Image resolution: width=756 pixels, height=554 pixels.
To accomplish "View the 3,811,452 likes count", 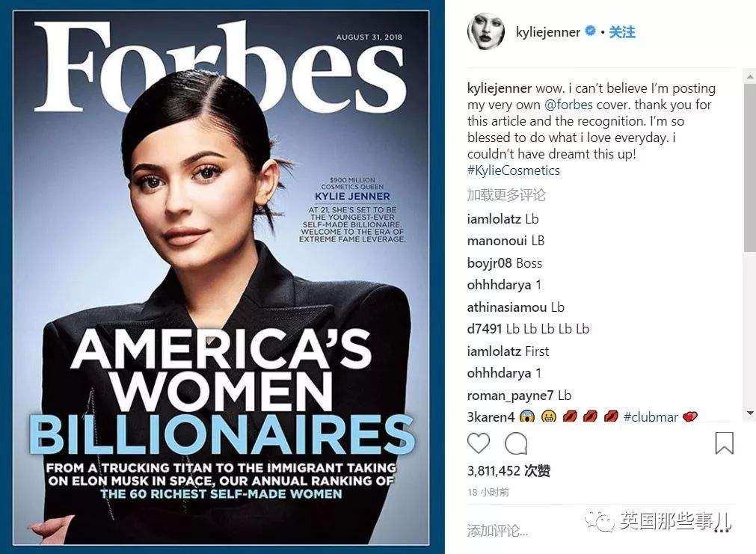I will click(508, 470).
